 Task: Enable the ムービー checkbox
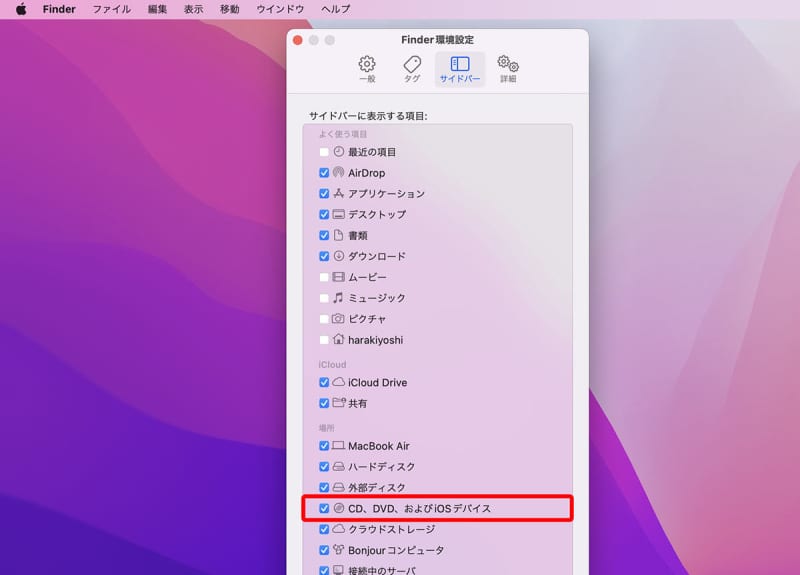point(324,277)
